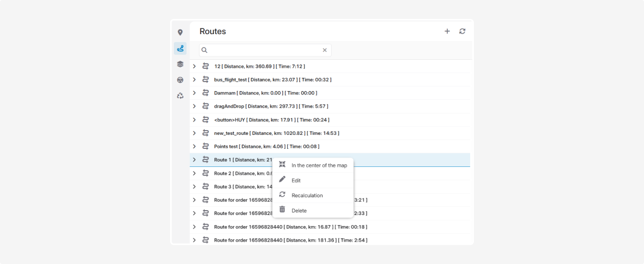The height and width of the screenshot is (264, 644).
Task: Choose Recalculation in the context menu
Action: 307,195
